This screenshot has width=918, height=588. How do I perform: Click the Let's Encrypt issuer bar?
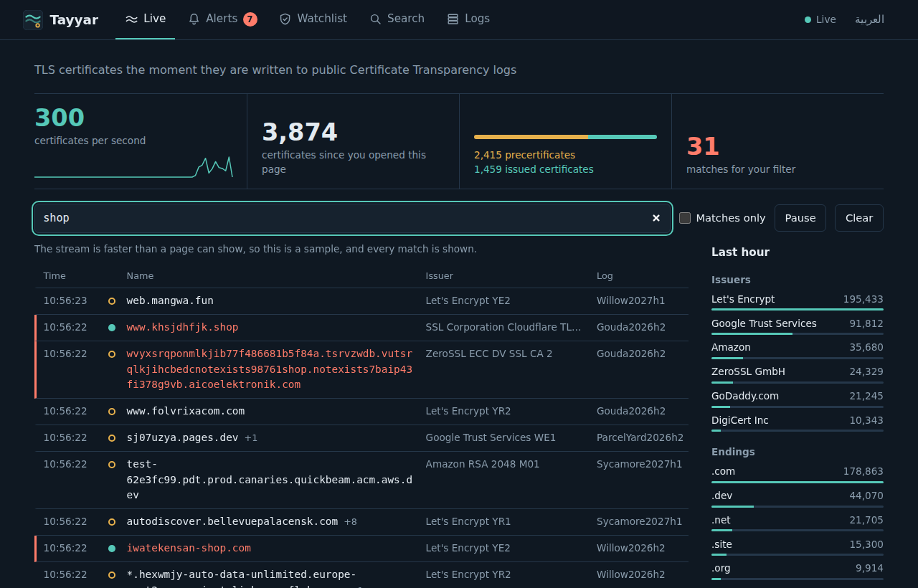pos(798,309)
